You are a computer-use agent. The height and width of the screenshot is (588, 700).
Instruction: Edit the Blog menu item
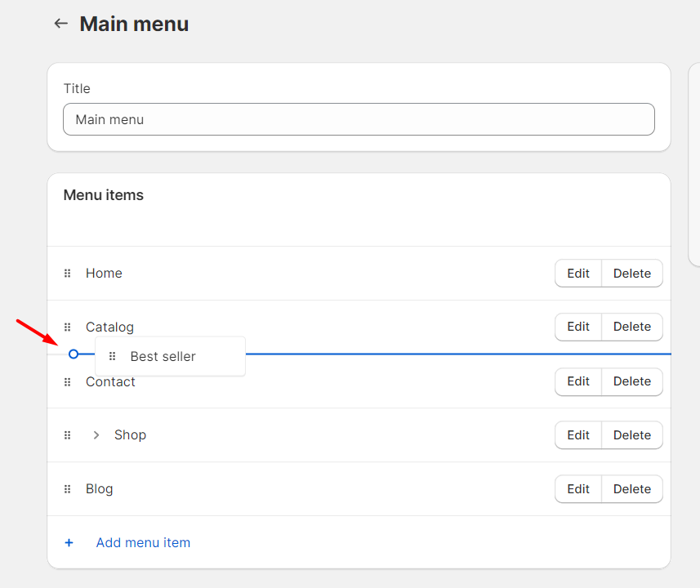[x=578, y=489]
